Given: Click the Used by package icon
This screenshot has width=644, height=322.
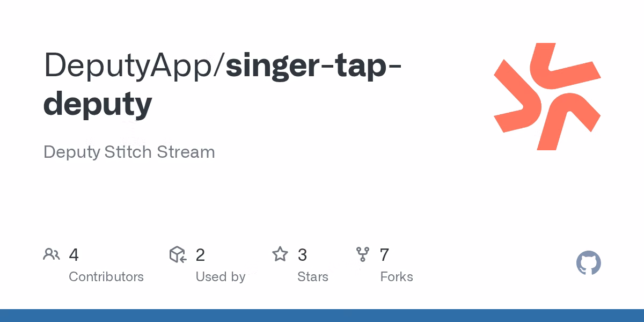Looking at the screenshot, I should pos(178,254).
